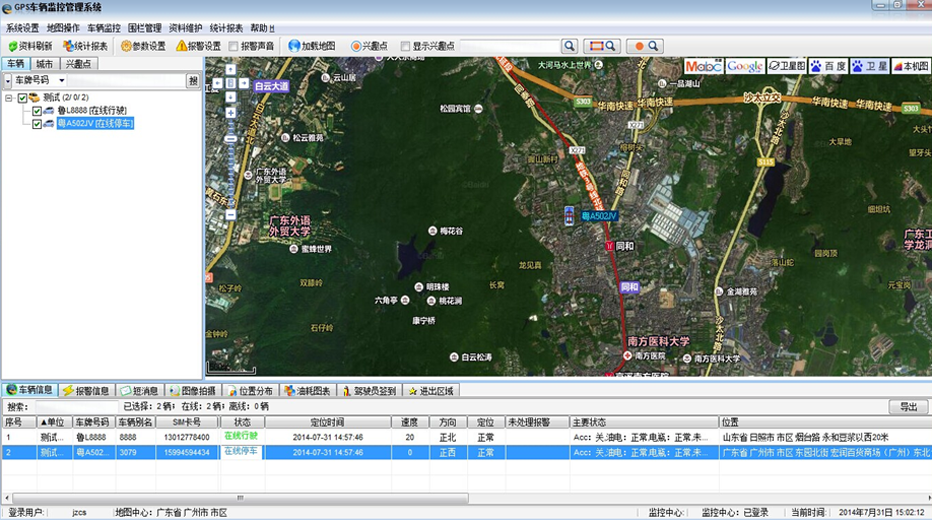Image resolution: width=932 pixels, height=520 pixels.
Task: Open 参数设置 parameter settings
Action: pos(143,46)
